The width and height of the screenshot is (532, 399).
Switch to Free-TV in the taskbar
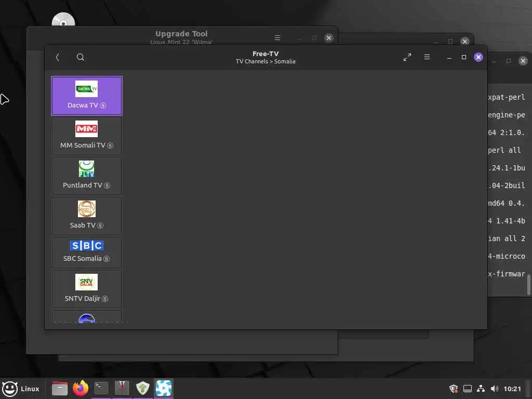click(x=164, y=389)
